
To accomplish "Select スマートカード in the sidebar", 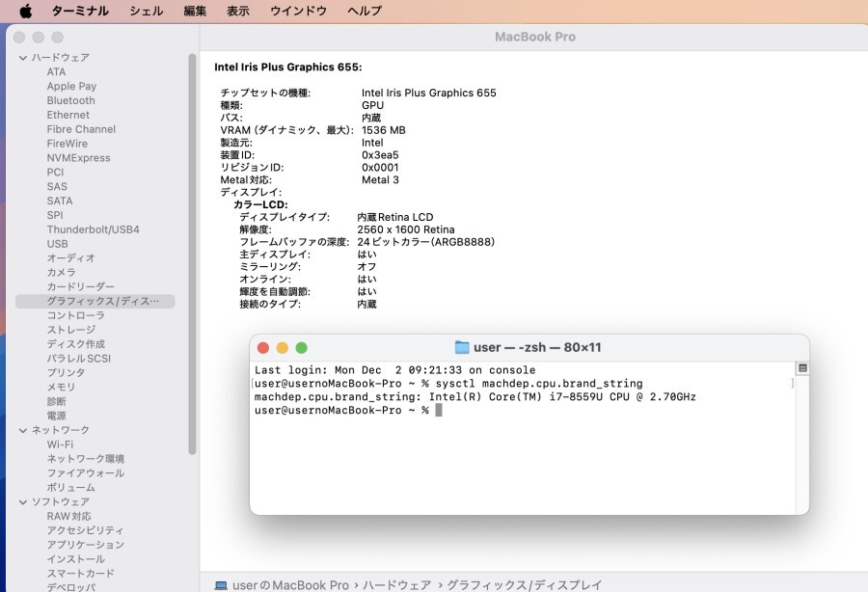I will [x=81, y=574].
